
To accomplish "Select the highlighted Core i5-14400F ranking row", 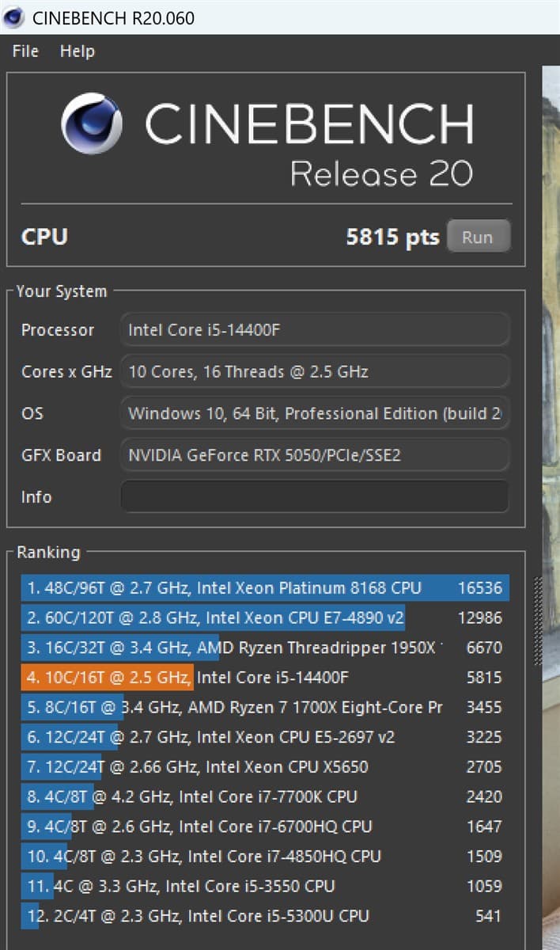I will (264, 678).
